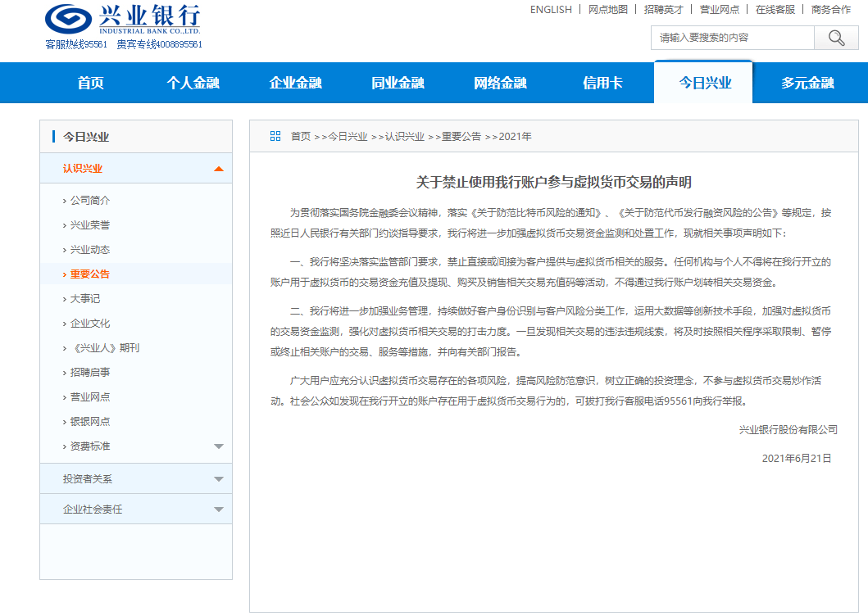The height and width of the screenshot is (616, 868).
Task: Click the search magnifier icon
Action: (836, 38)
